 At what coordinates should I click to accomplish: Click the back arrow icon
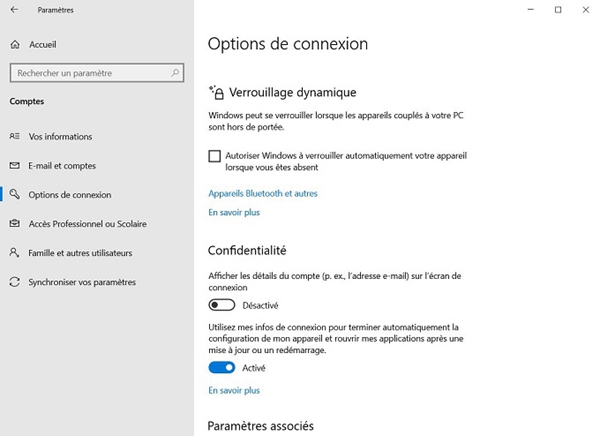point(14,10)
